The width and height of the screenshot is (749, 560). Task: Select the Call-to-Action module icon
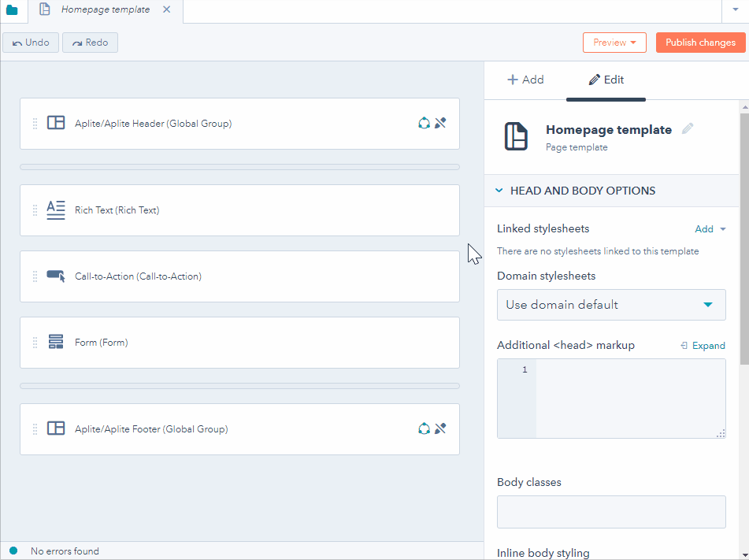click(x=56, y=276)
